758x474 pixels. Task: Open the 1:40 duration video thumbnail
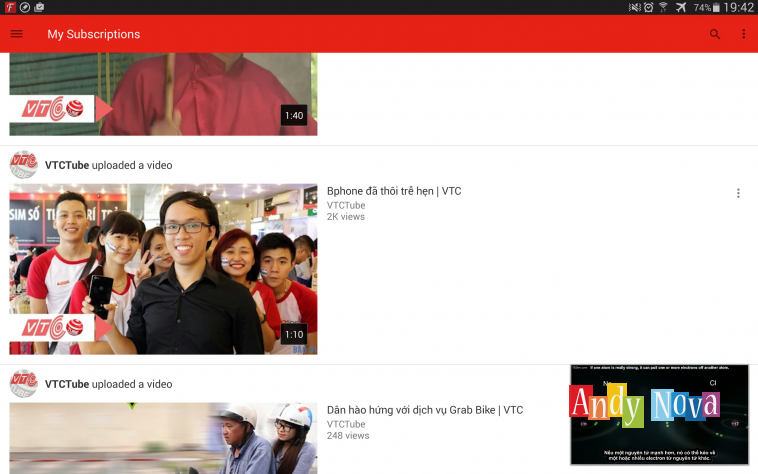(x=163, y=95)
